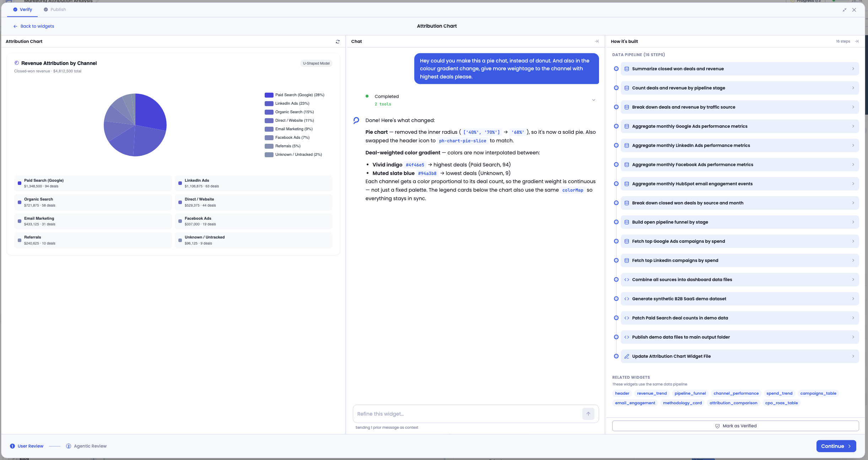Click the database icon on HubSpot email engagement step
Image resolution: width=868 pixels, height=460 pixels.
pyautogui.click(x=627, y=184)
